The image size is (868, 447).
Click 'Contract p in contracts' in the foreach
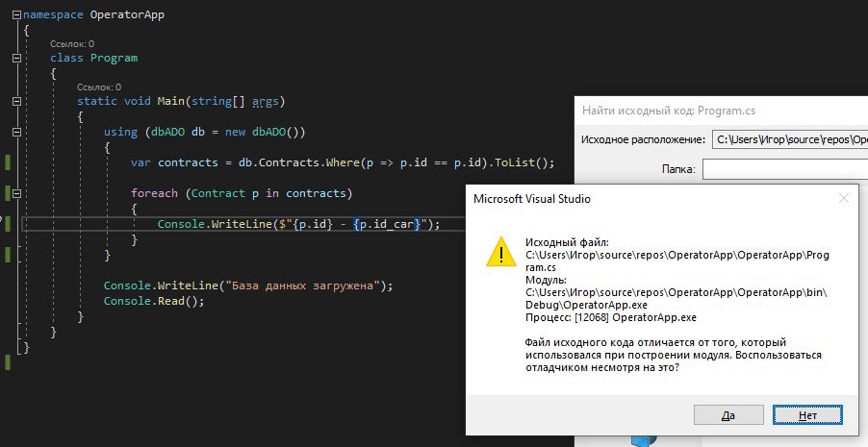tap(268, 193)
